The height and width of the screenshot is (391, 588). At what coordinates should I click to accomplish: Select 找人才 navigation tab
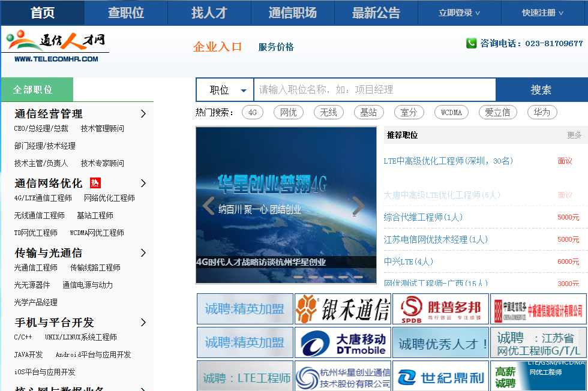pos(209,13)
